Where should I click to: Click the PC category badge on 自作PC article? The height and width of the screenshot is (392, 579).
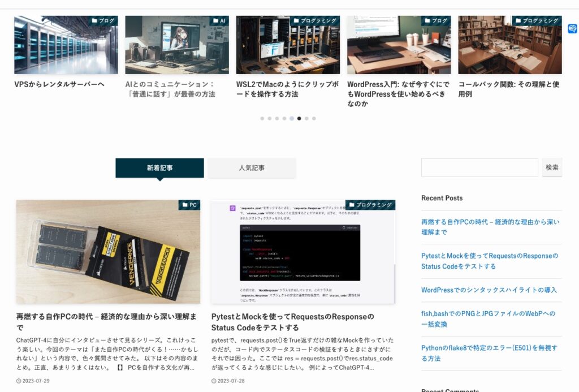tap(189, 205)
